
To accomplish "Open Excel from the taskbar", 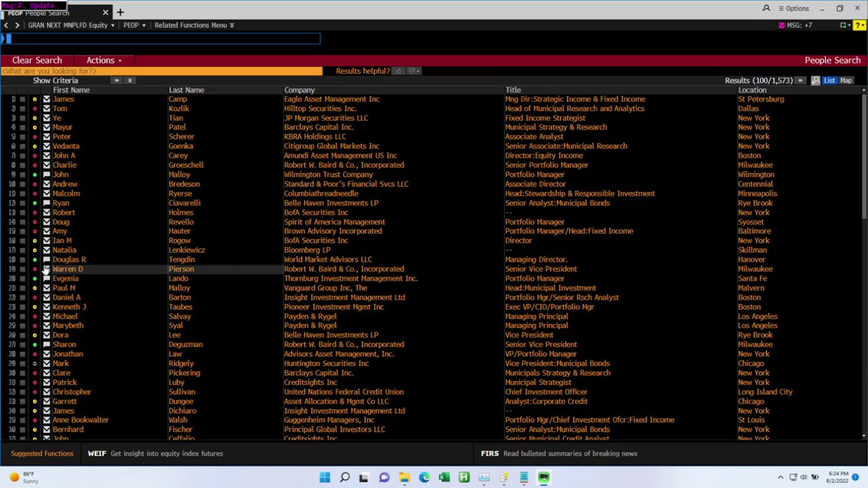I will [444, 478].
